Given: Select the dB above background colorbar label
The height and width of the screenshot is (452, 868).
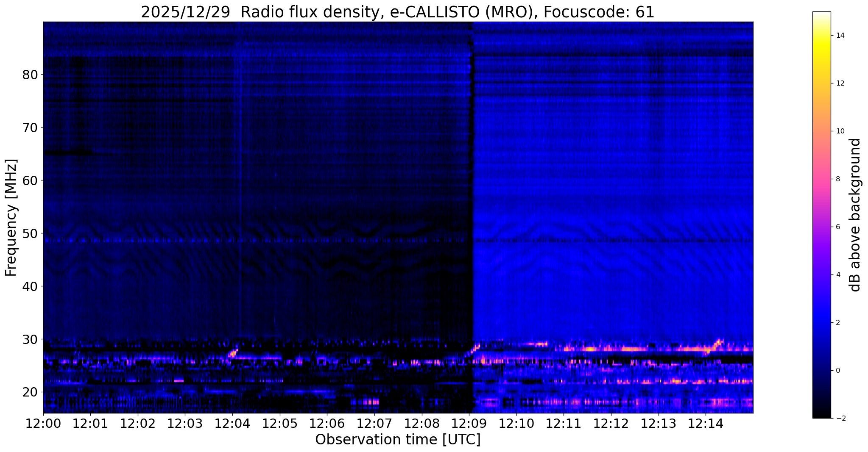Looking at the screenshot, I should point(855,215).
